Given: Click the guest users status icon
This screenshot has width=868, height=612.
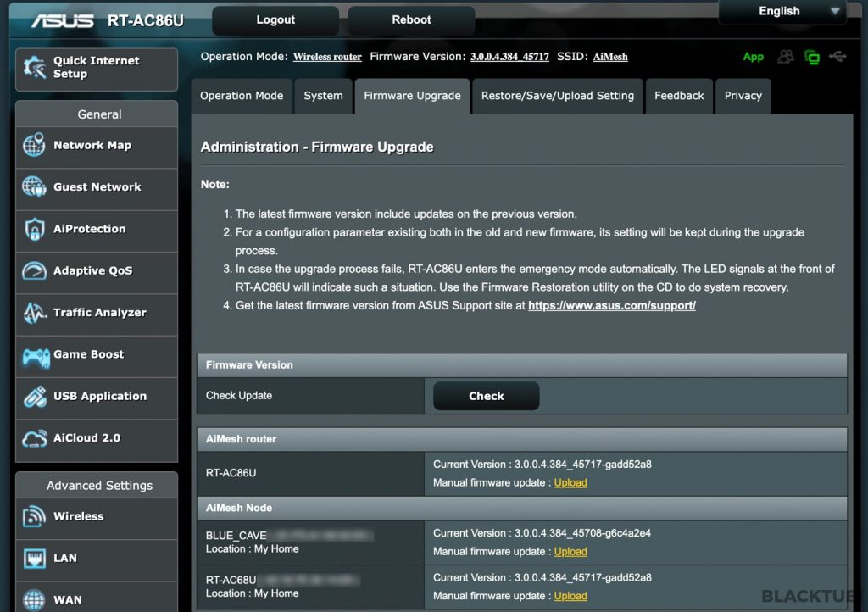Looking at the screenshot, I should (x=786, y=57).
